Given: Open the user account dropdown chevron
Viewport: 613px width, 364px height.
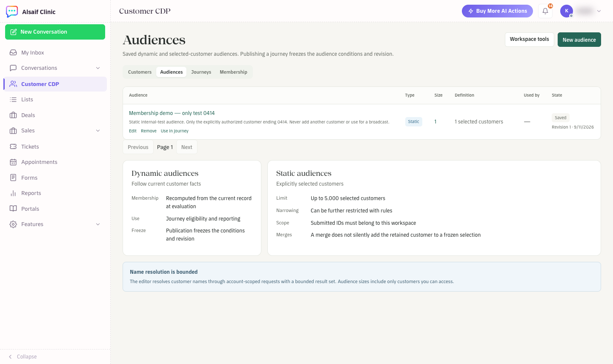Looking at the screenshot, I should (x=599, y=11).
